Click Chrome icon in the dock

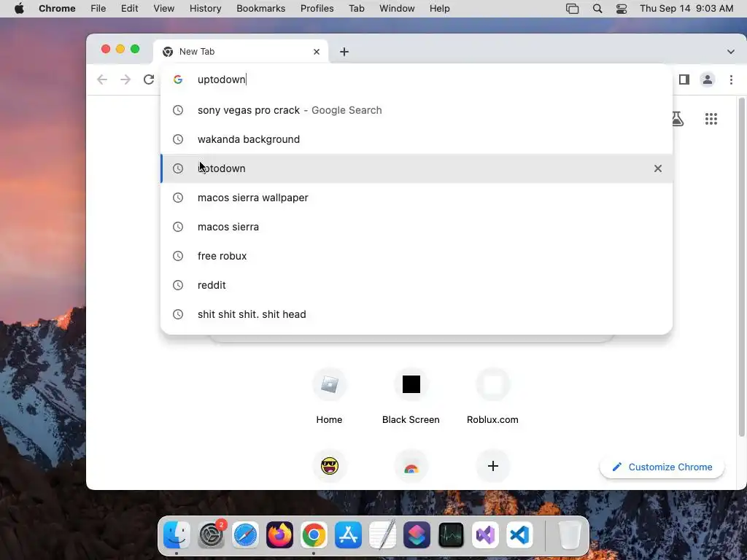tap(314, 534)
